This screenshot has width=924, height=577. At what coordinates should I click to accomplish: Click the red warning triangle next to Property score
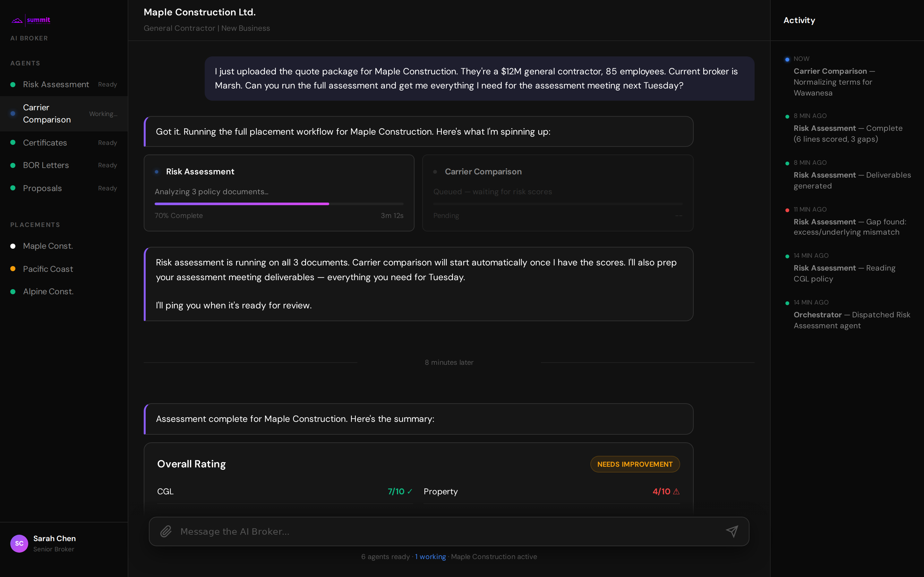click(x=676, y=491)
